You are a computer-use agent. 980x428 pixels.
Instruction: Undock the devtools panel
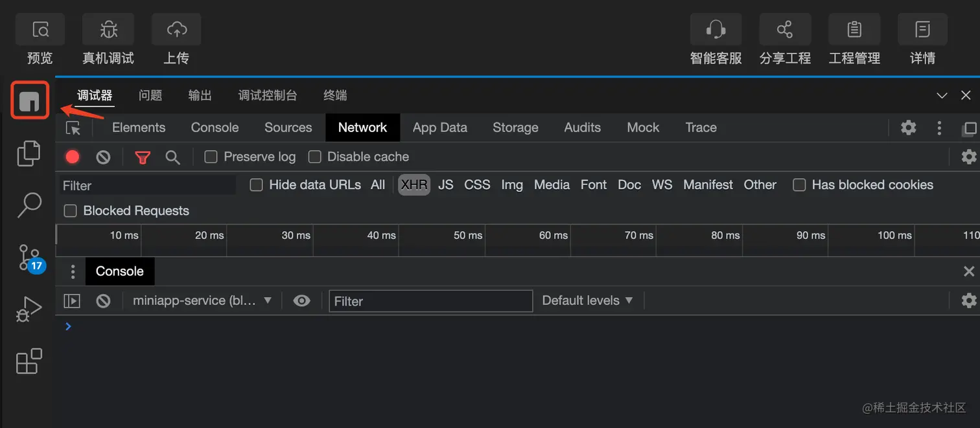(970, 128)
